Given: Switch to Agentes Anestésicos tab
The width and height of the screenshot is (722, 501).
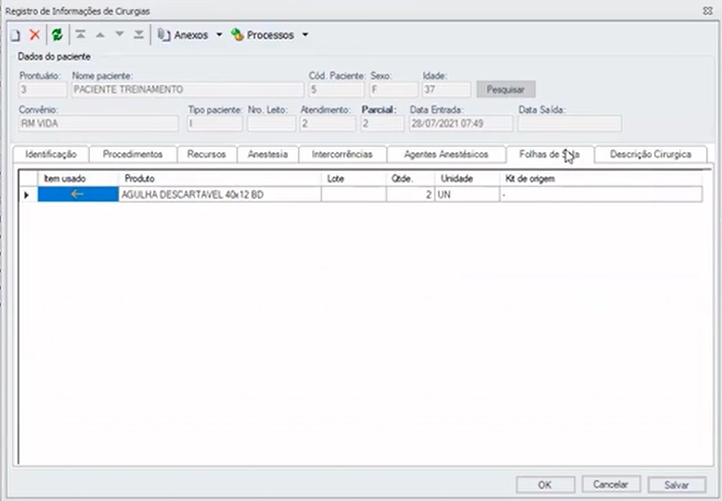Looking at the screenshot, I should (x=446, y=154).
